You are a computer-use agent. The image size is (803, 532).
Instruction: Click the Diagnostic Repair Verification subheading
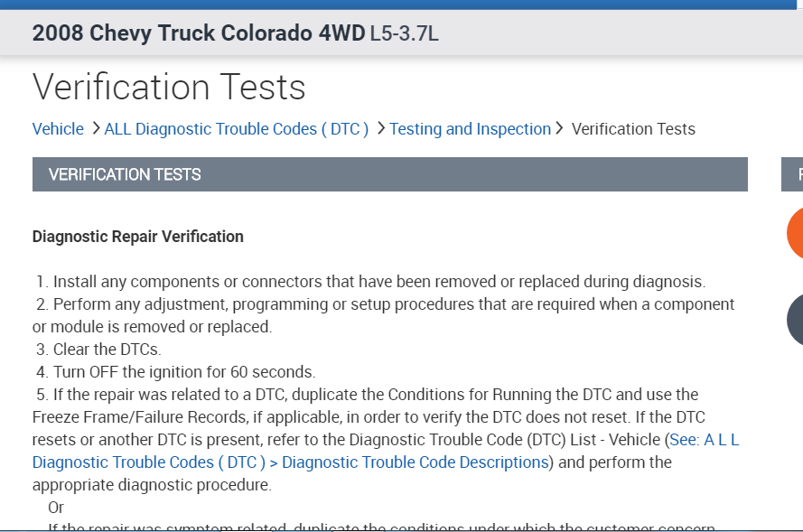coord(137,237)
